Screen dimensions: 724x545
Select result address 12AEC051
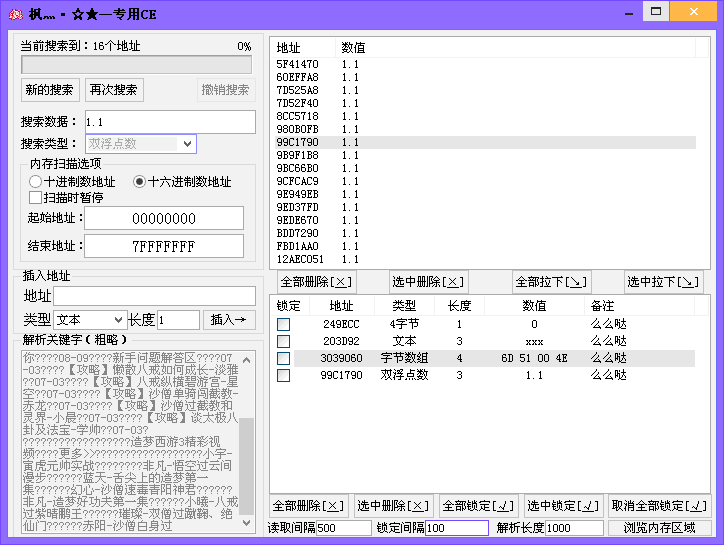(x=300, y=259)
